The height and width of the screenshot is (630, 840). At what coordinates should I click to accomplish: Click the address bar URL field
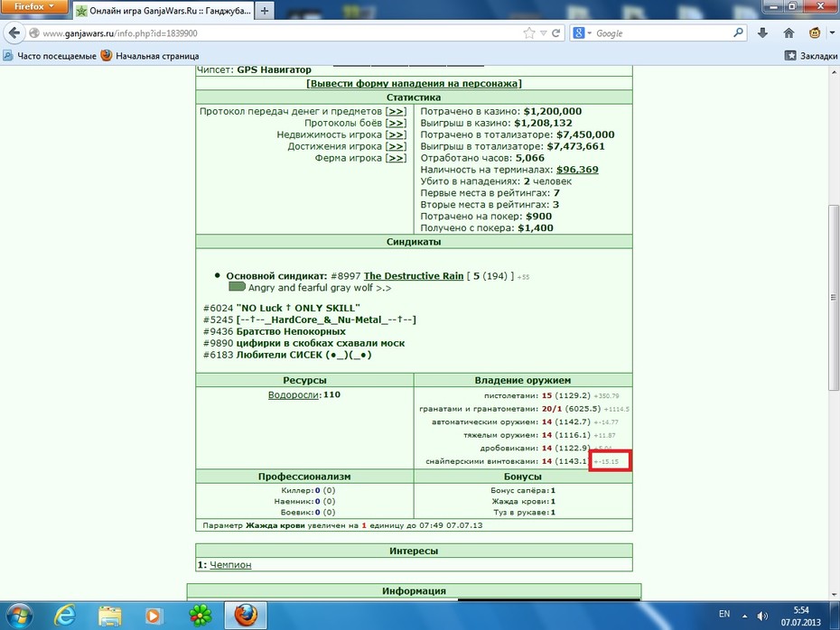[278, 33]
